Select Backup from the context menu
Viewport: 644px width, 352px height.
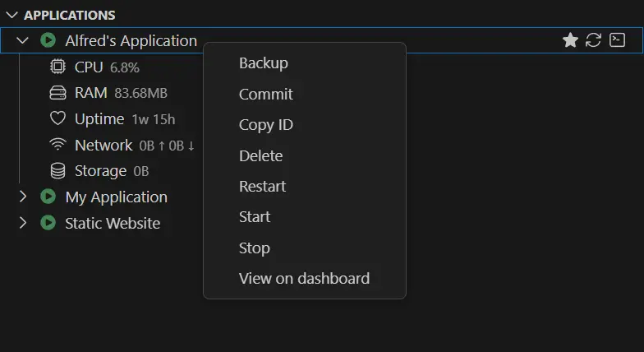pyautogui.click(x=263, y=63)
